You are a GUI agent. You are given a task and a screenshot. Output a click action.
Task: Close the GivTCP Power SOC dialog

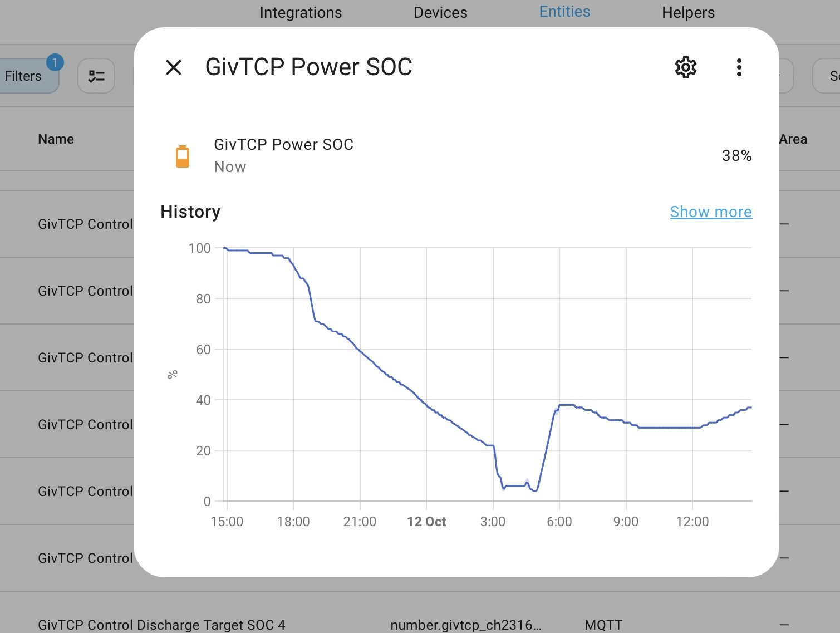(x=174, y=67)
